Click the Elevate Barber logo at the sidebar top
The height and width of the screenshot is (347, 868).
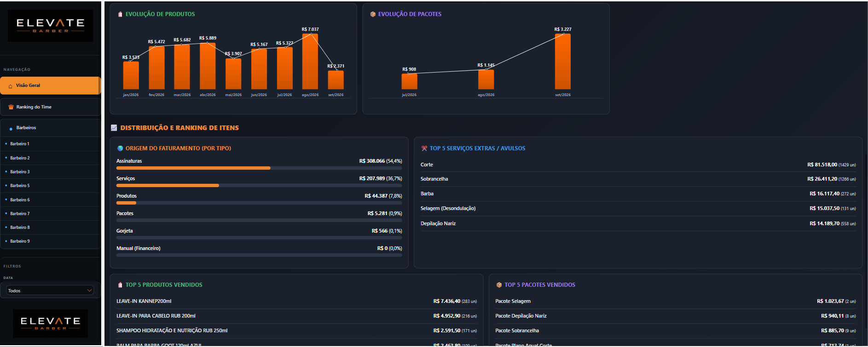(51, 26)
